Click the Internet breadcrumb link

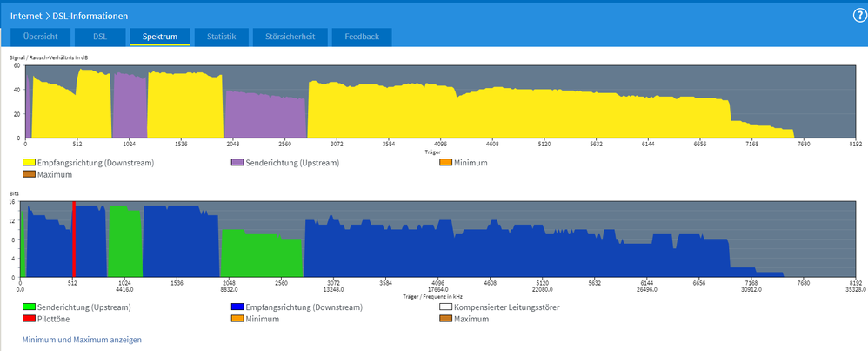25,16
